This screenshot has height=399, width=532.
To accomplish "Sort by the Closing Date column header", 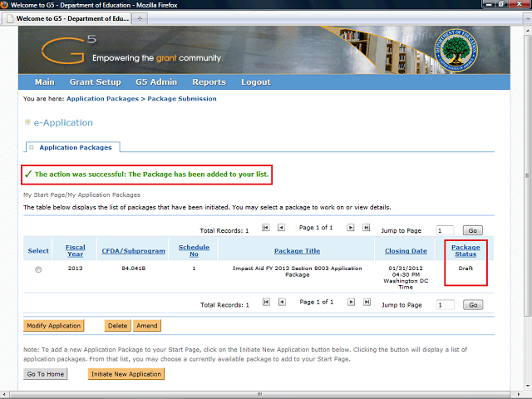I will point(406,250).
